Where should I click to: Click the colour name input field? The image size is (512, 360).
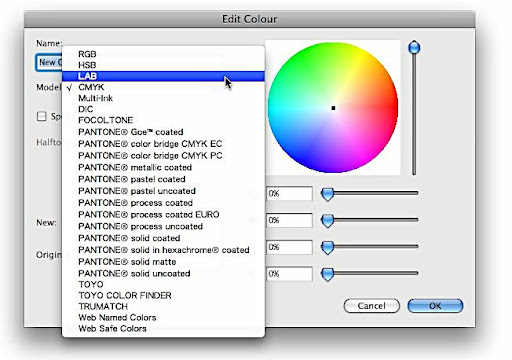(49, 62)
